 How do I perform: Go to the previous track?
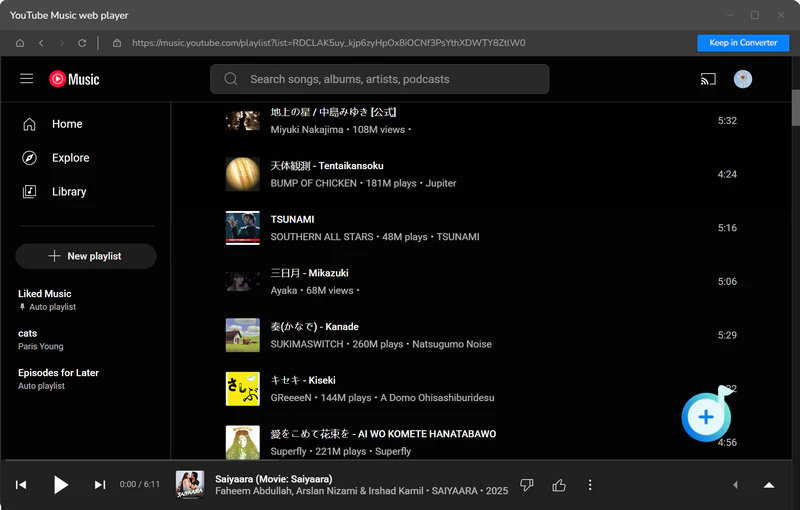click(21, 485)
